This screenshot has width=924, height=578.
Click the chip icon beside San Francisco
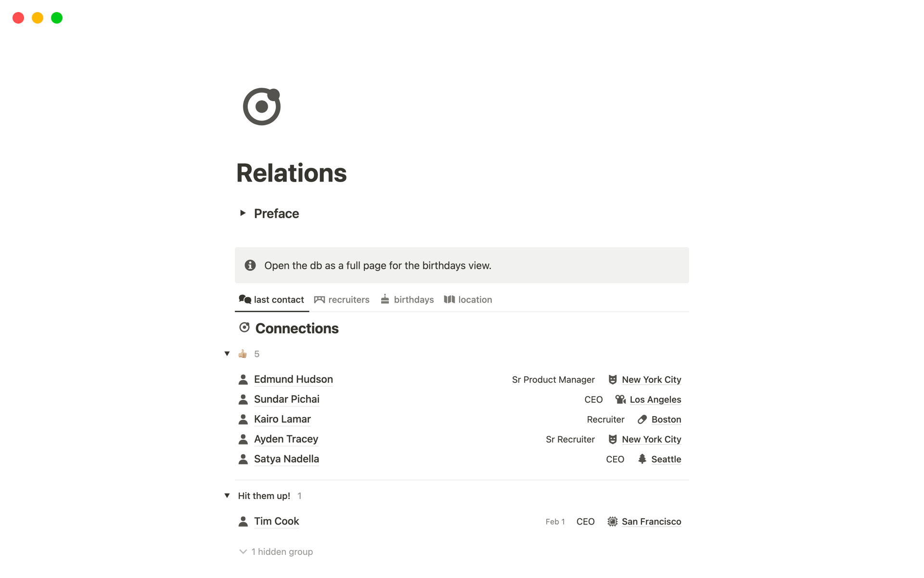[612, 522]
